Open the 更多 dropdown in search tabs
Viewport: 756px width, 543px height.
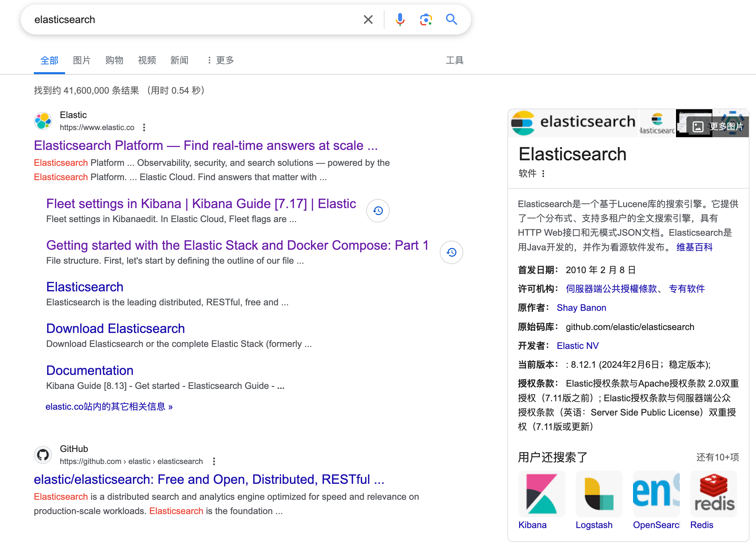(221, 60)
